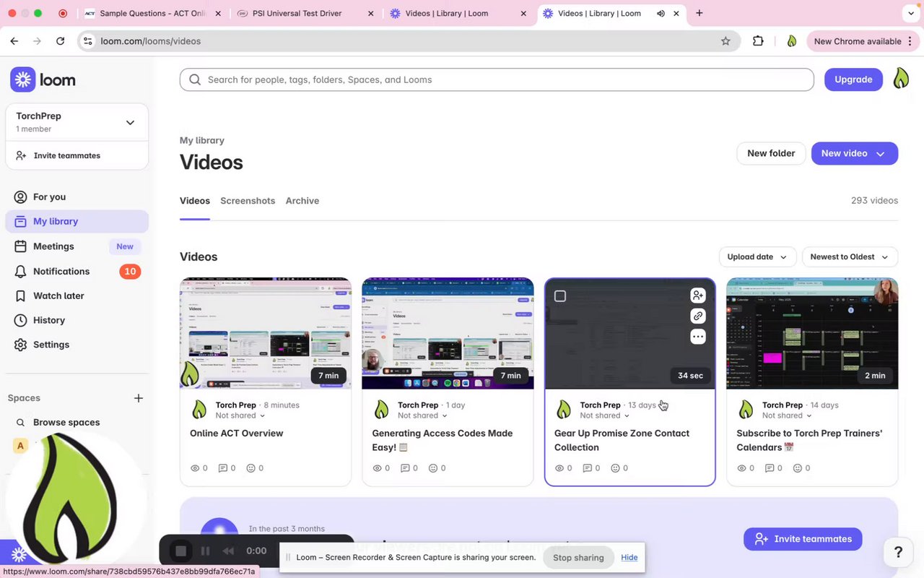Click the New folder button
Screen dimensions: 924x578
pyautogui.click(x=771, y=153)
